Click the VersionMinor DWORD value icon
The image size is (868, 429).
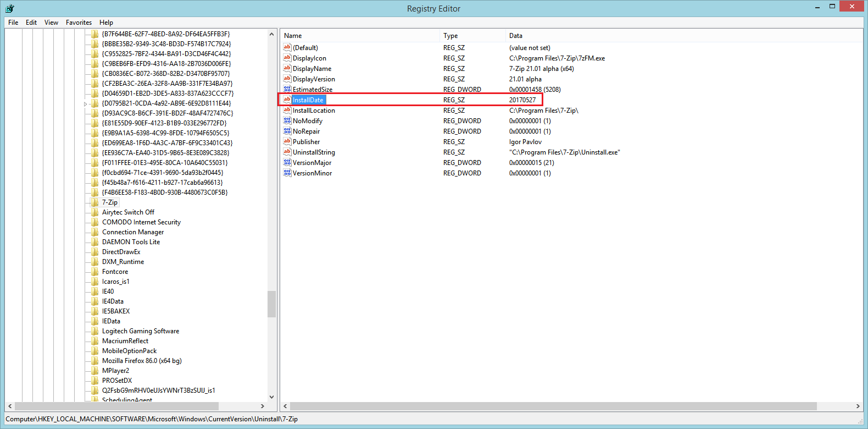coord(287,173)
